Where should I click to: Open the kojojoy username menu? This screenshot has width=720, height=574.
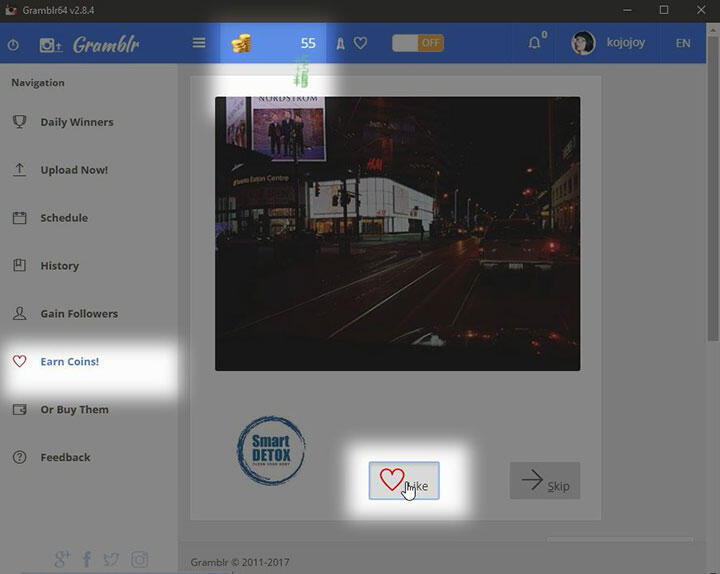pos(625,43)
